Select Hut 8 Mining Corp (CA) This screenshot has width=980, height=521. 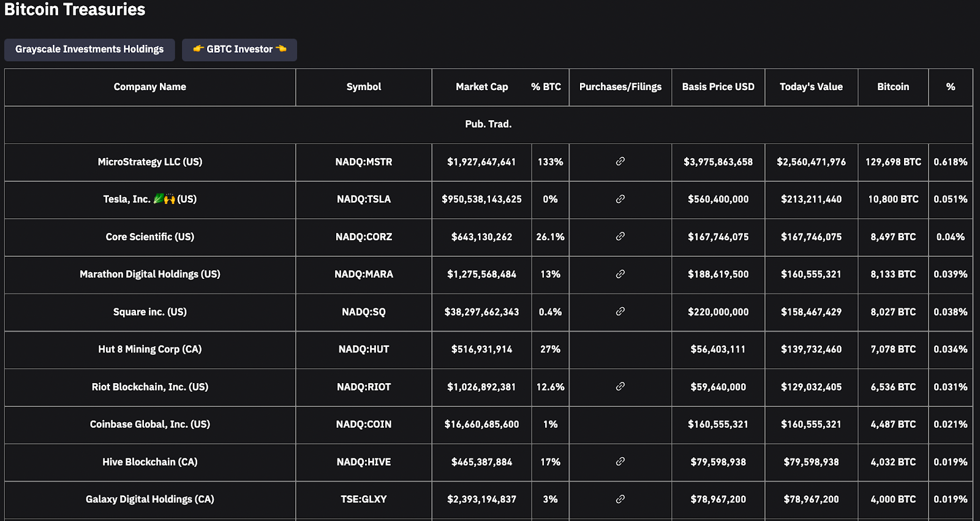click(x=150, y=349)
